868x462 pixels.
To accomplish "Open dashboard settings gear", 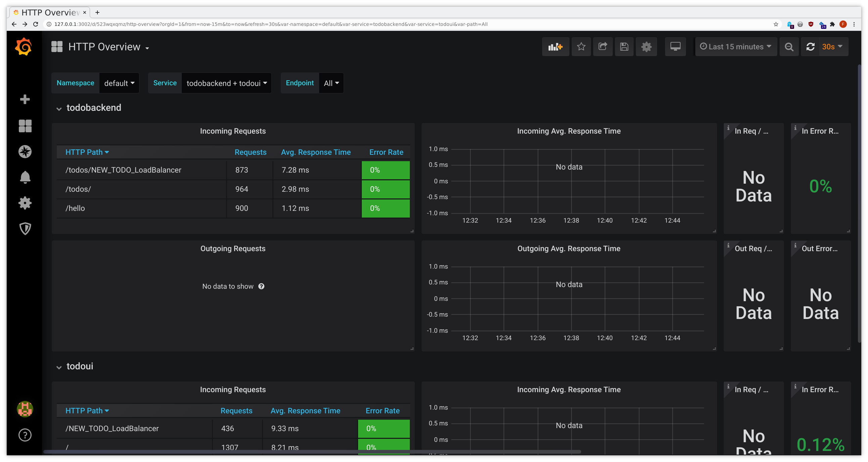I will click(646, 47).
